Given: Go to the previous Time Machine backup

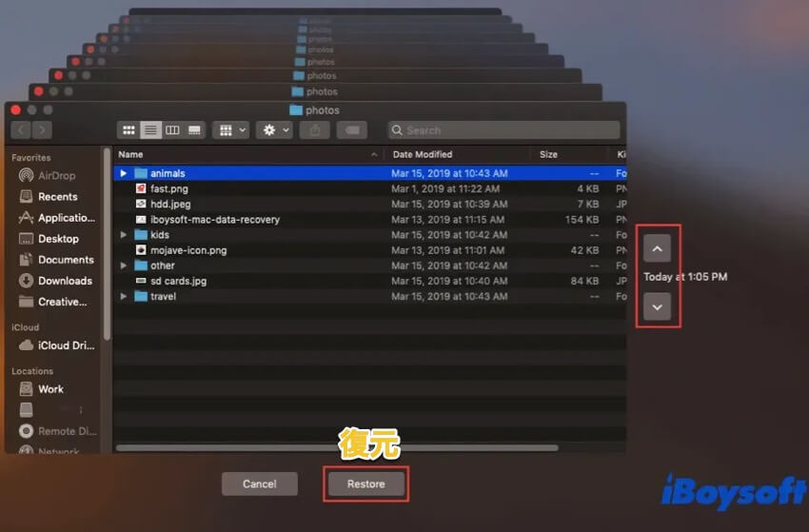Looking at the screenshot, I should 657,248.
